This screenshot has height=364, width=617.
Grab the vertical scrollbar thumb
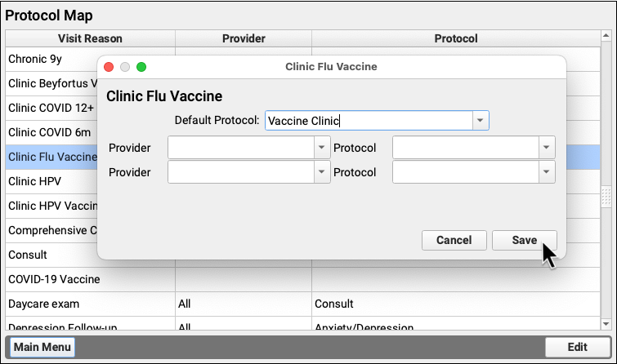click(x=606, y=197)
